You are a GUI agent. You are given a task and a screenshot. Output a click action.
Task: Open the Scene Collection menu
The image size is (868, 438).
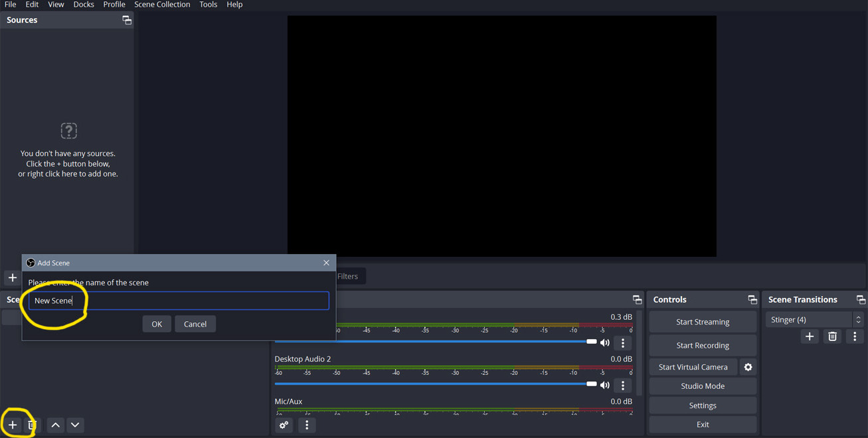point(162,5)
